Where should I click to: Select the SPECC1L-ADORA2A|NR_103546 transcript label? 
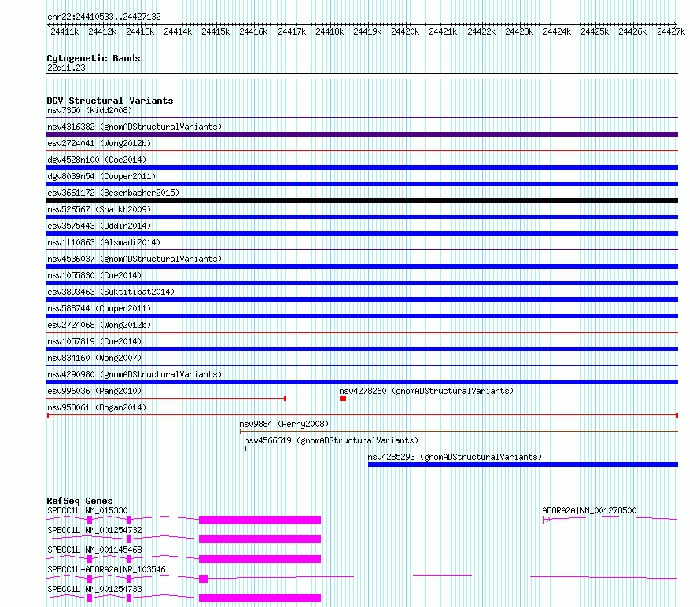pyautogui.click(x=106, y=569)
